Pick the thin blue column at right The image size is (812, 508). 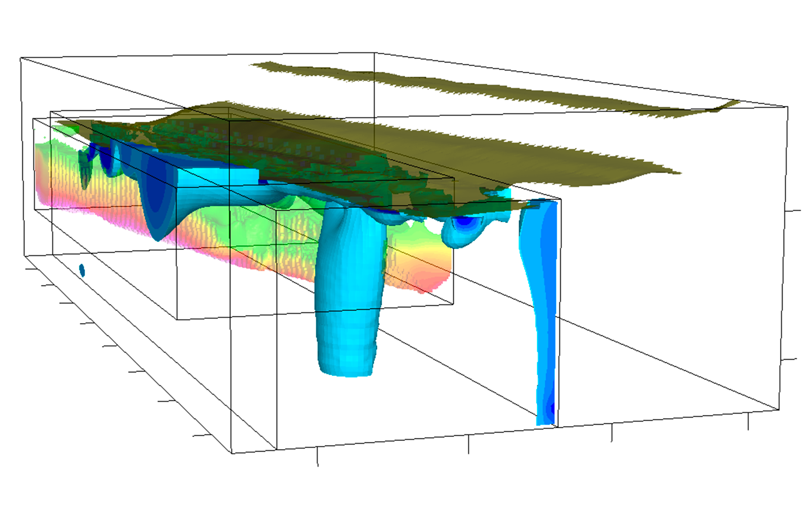click(x=540, y=312)
